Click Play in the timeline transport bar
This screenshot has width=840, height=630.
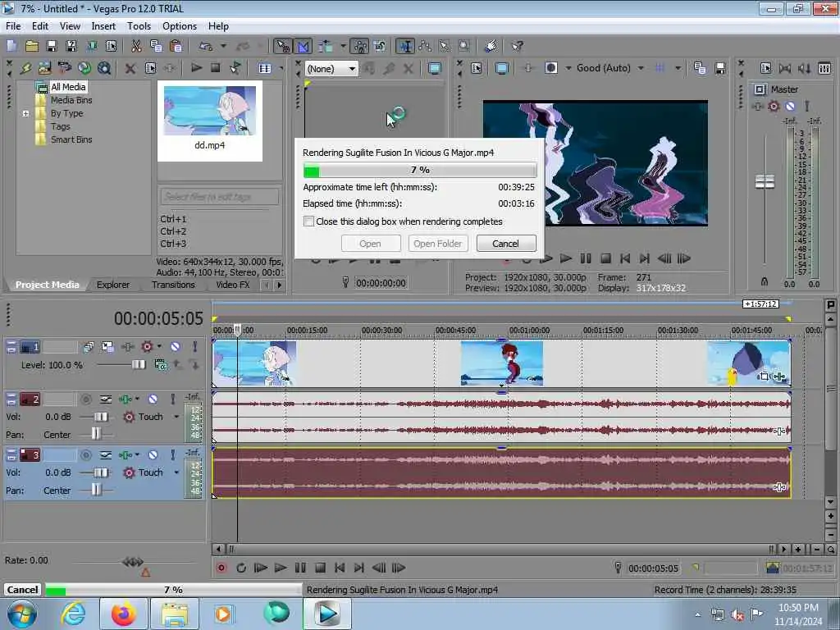281,568
